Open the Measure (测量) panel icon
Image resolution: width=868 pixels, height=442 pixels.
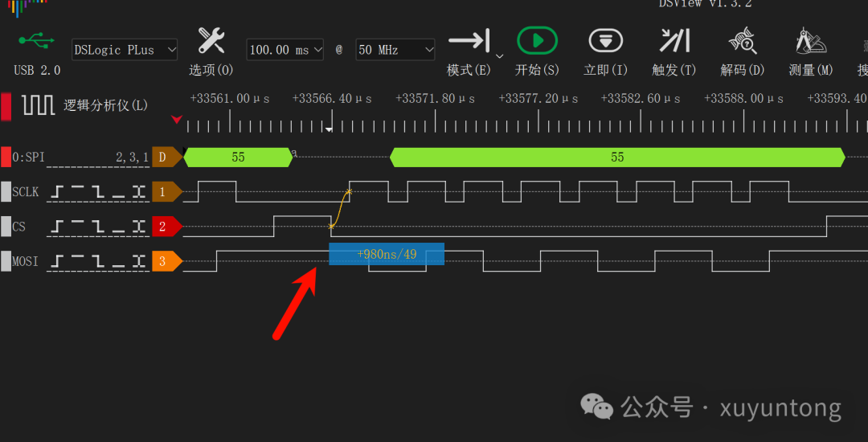coord(810,41)
